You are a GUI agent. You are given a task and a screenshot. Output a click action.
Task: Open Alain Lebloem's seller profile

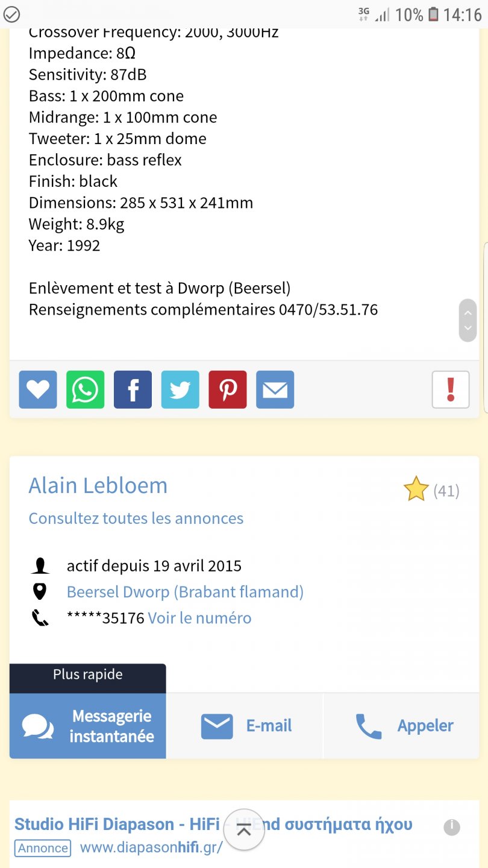(98, 486)
